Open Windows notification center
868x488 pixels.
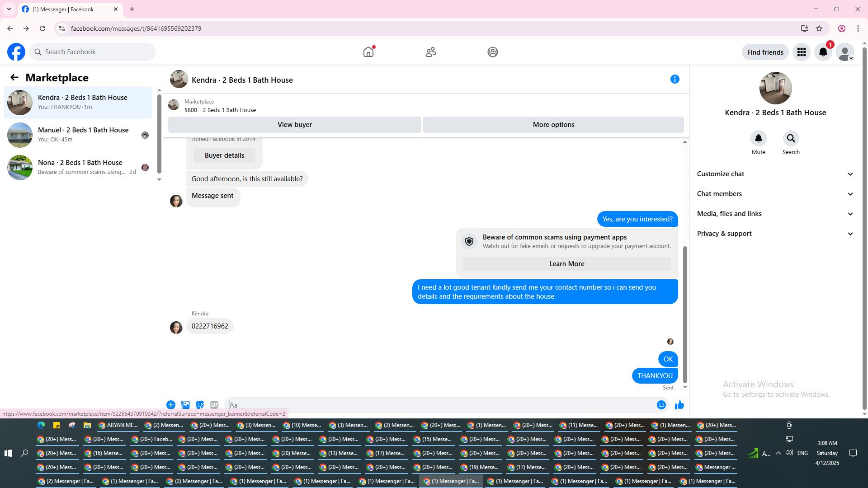click(x=853, y=453)
